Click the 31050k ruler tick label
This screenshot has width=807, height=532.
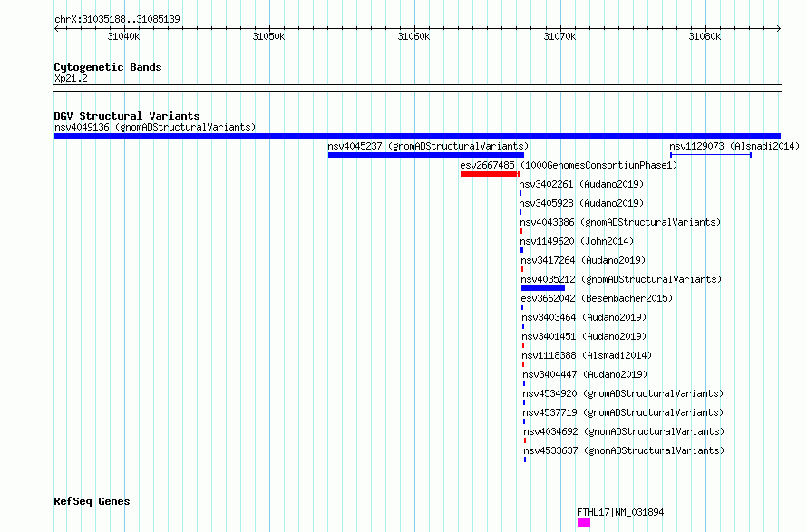coord(268,36)
